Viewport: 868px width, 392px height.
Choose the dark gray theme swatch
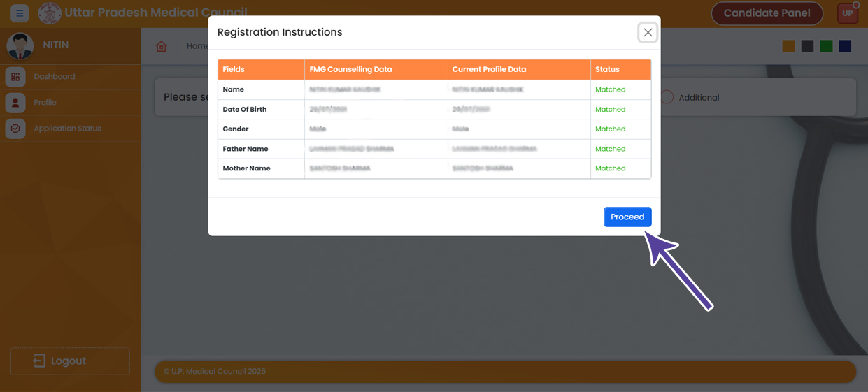807,46
